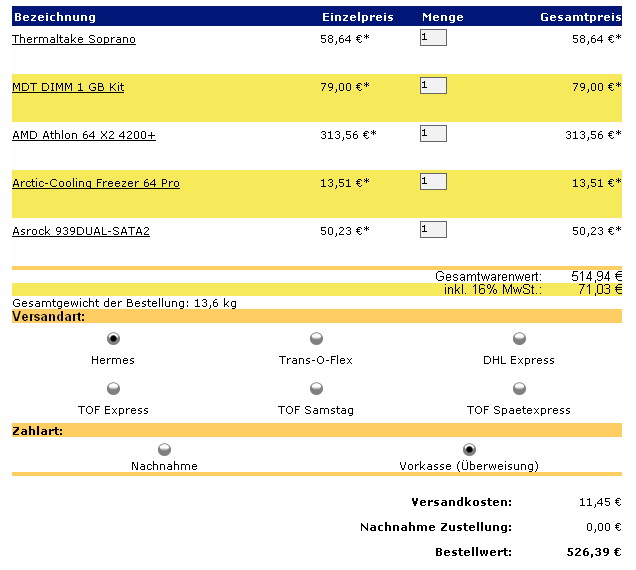Image resolution: width=636 pixels, height=570 pixels.
Task: Click the TOF Samstag label text
Action: tap(316, 410)
